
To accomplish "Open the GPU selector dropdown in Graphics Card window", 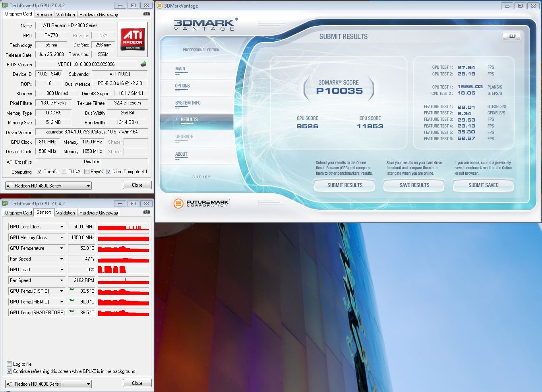I will [x=48, y=186].
